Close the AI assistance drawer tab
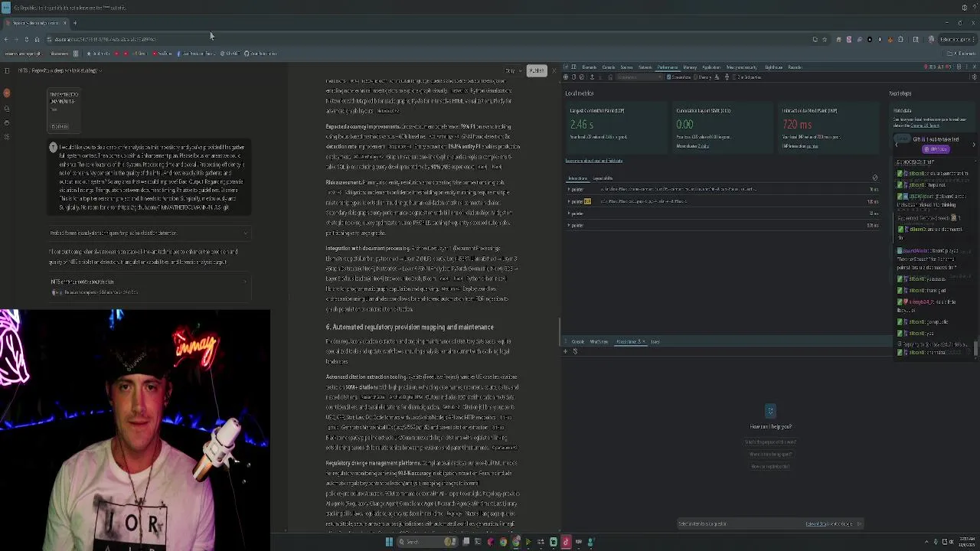Screen dimensions: 980x551 (x=644, y=341)
